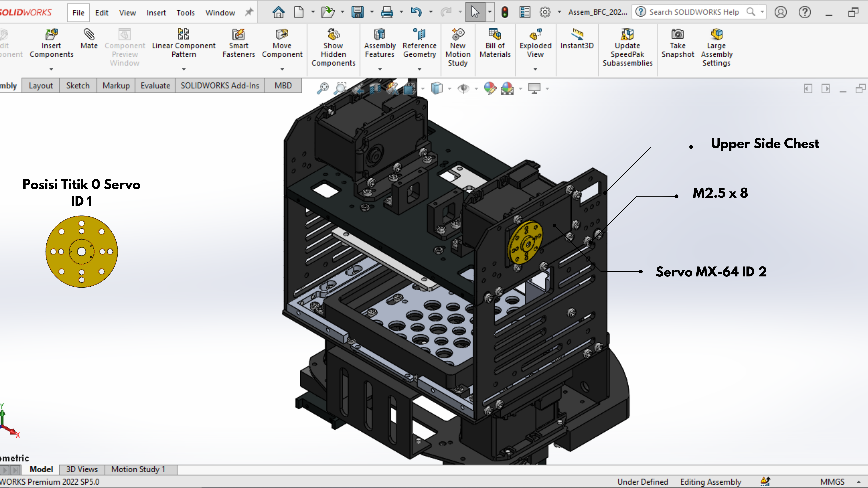Toggle the Select cursor tool
This screenshot has height=488, width=868.
475,12
